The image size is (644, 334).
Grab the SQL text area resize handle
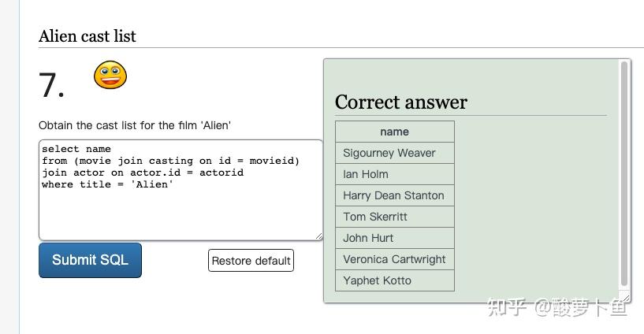click(318, 236)
